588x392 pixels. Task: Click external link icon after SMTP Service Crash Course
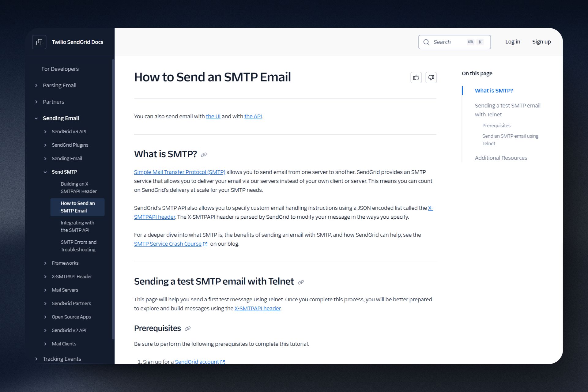click(205, 244)
